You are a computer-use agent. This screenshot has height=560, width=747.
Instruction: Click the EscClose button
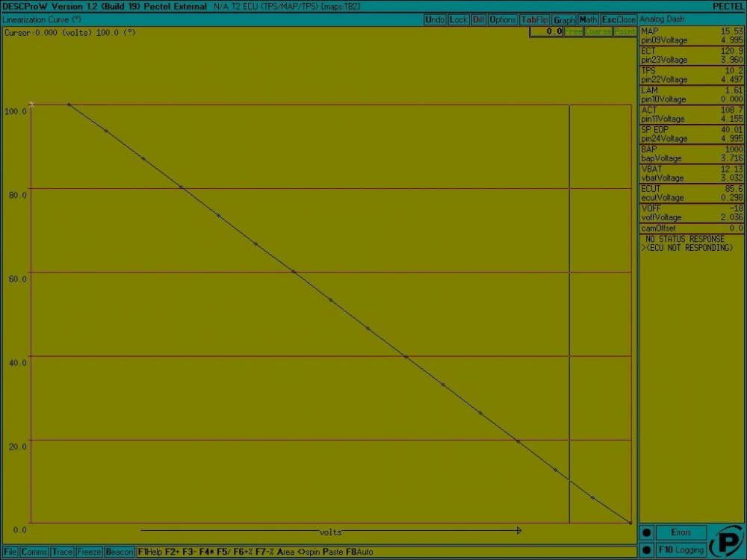(x=619, y=19)
